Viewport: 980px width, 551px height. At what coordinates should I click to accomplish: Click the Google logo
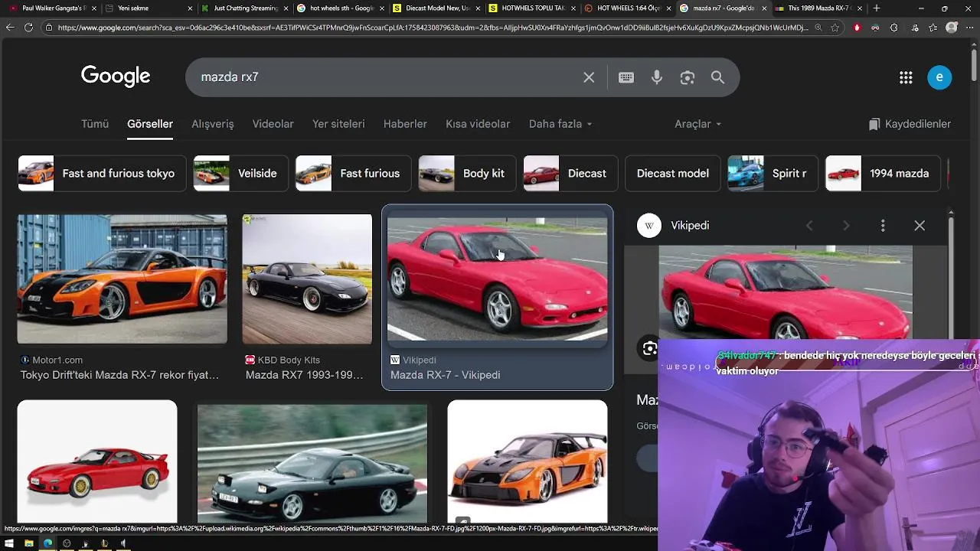[x=116, y=76]
